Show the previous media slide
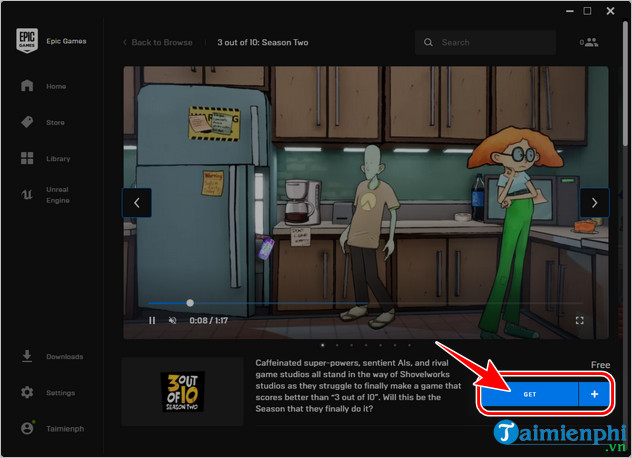Viewport: 632px width, 458px height. (x=137, y=202)
